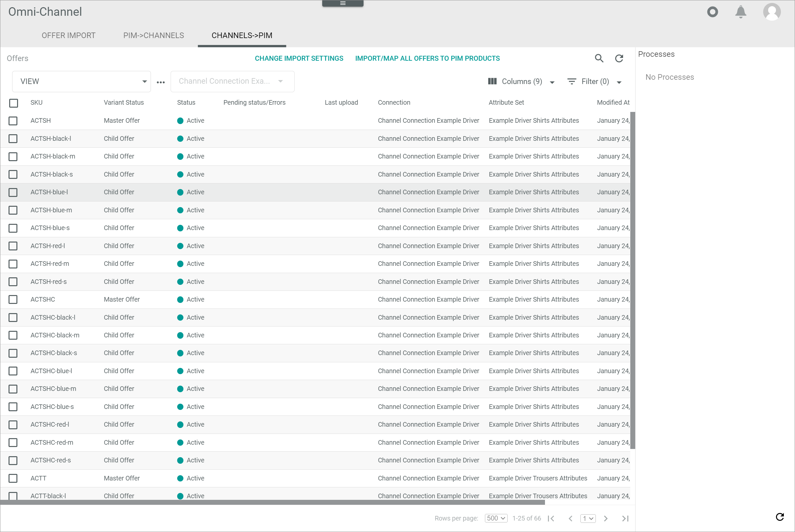The image size is (795, 532).
Task: Check the ACTSHC-blue-m row checkbox
Action: tap(13, 389)
